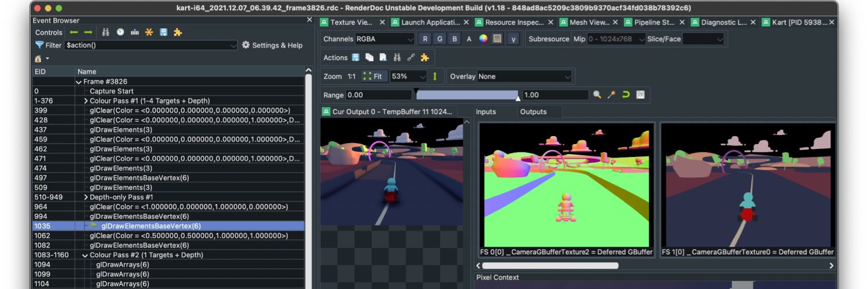The image size is (868, 289).
Task: Open dropdown arrow beside the house icon
Action: 47,58
